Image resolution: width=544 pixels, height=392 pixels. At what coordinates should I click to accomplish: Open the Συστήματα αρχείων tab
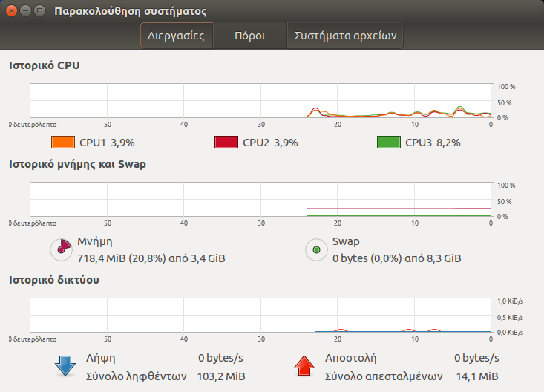point(345,36)
